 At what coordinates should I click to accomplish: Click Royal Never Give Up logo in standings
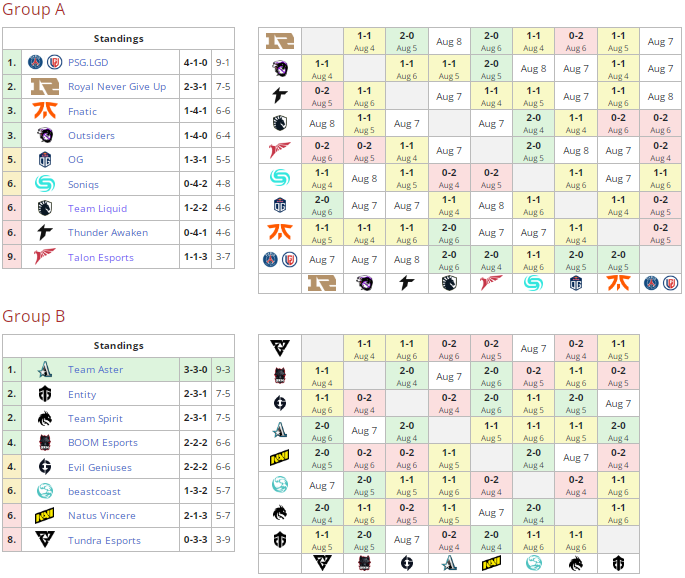[x=44, y=87]
